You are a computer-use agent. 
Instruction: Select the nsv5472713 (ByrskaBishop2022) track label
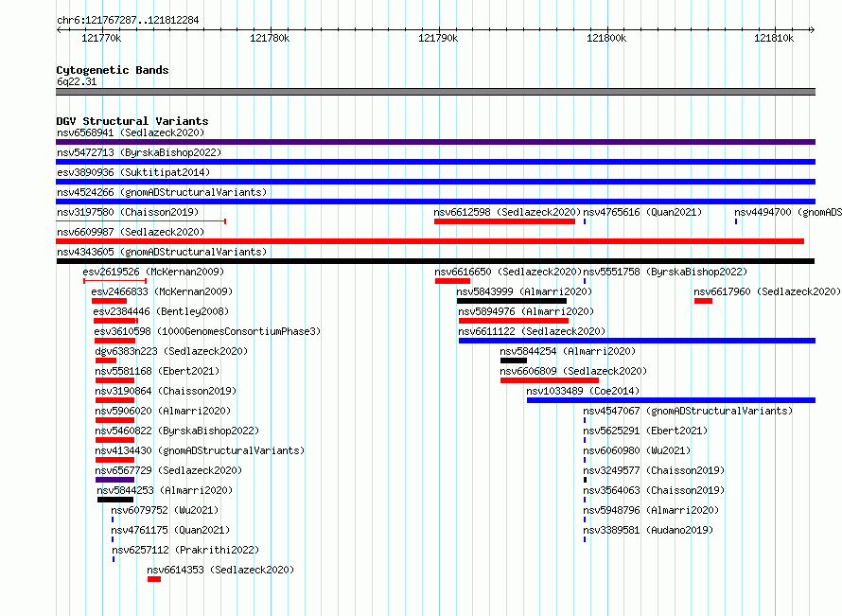[x=139, y=152]
